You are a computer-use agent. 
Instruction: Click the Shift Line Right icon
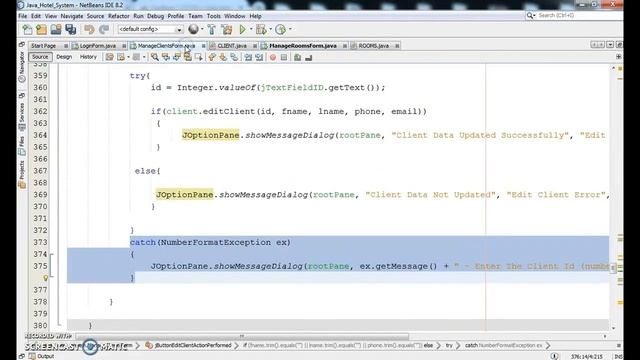[x=259, y=58]
